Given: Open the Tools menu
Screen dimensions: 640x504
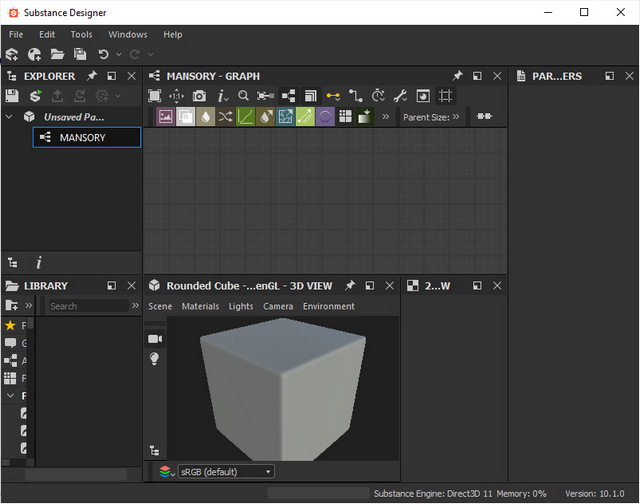Looking at the screenshot, I should [x=81, y=34].
